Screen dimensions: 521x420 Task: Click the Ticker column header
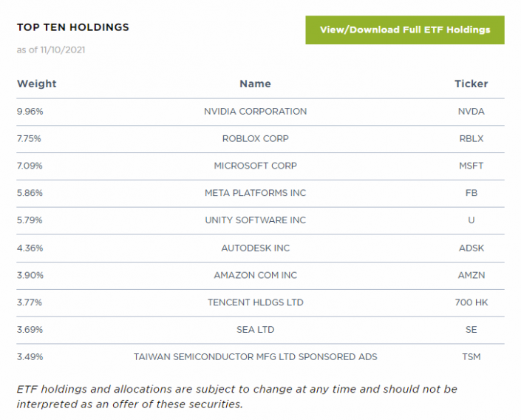pyautogui.click(x=471, y=84)
